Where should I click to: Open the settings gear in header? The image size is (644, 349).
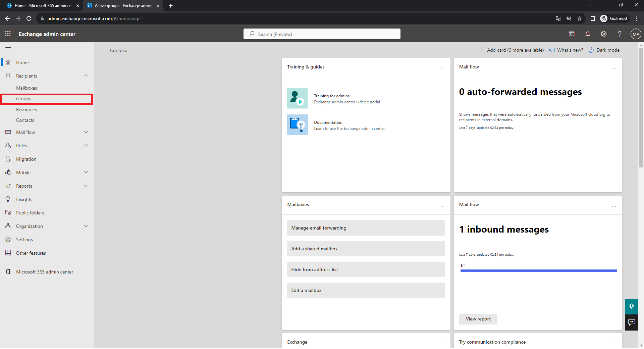[x=604, y=34]
